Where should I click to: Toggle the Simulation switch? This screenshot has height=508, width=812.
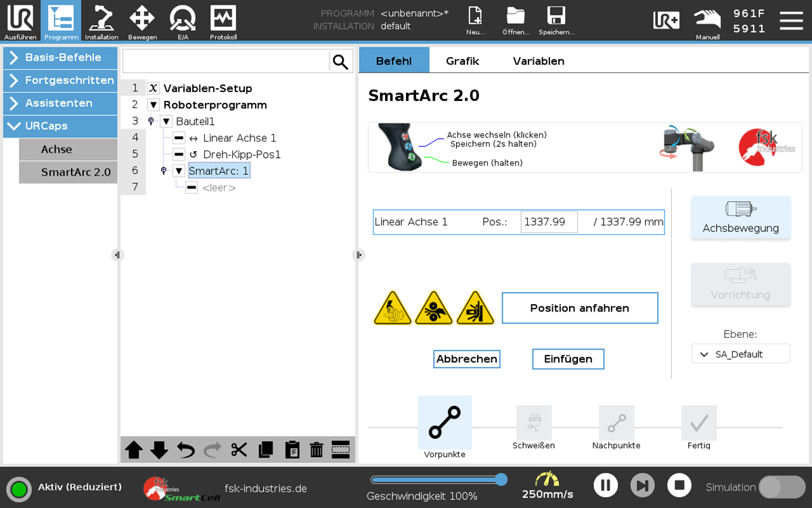pos(782,487)
